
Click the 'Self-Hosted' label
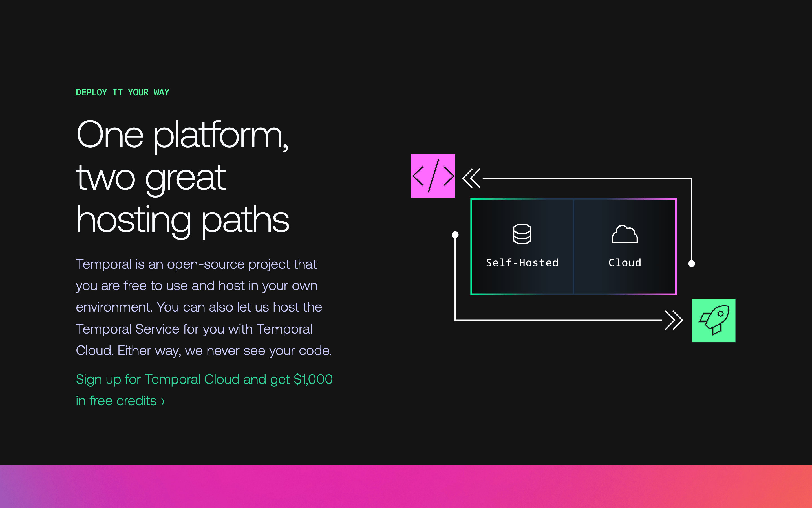pos(522,262)
